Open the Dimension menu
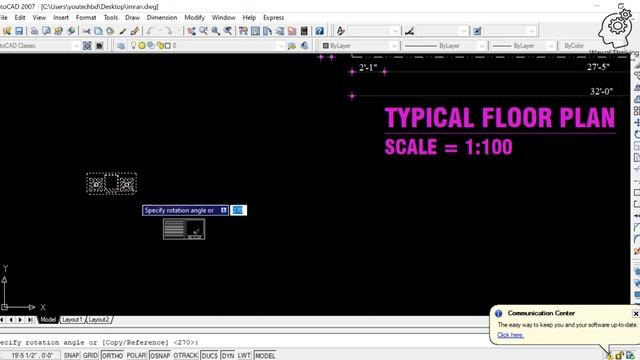640x360 pixels. (162, 18)
